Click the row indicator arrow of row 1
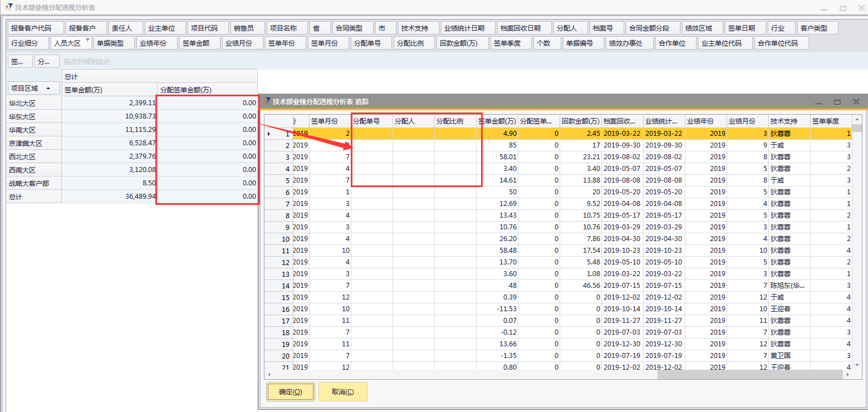The width and height of the screenshot is (868, 412). (x=269, y=134)
